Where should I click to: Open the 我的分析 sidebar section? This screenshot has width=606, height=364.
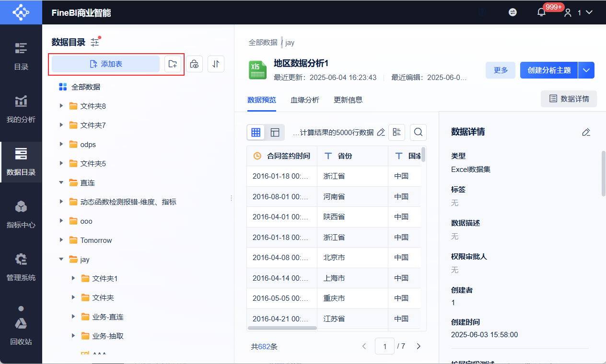tap(21, 110)
